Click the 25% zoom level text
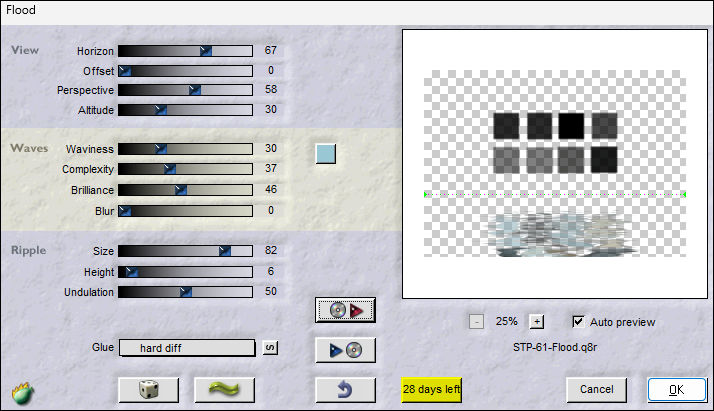Image resolution: width=714 pixels, height=411 pixels. (506, 321)
